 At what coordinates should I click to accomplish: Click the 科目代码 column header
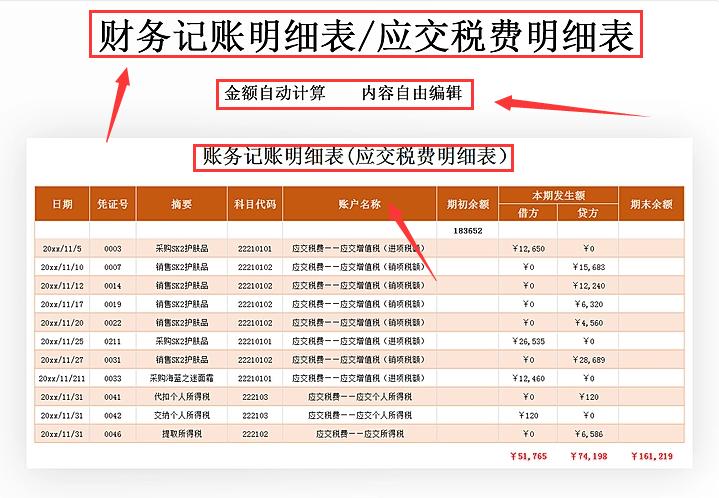point(255,204)
